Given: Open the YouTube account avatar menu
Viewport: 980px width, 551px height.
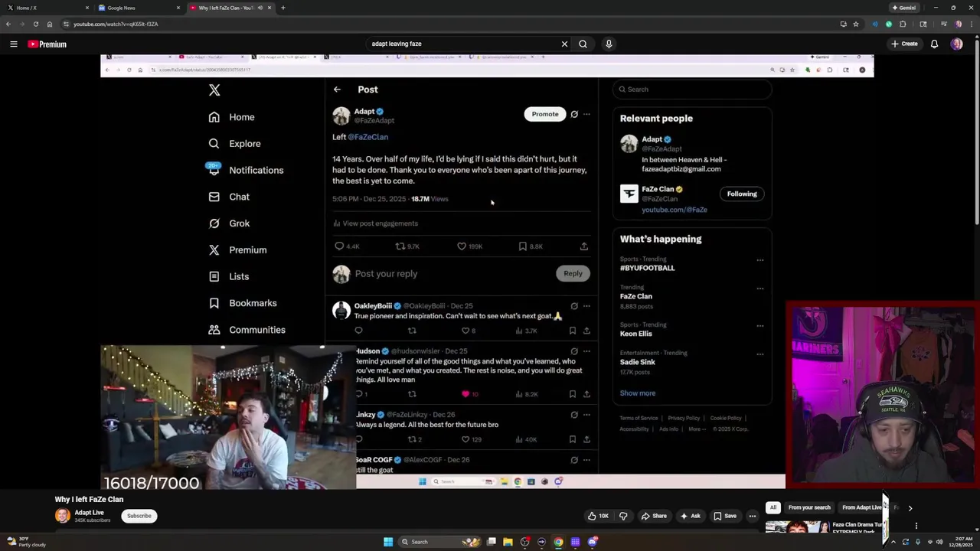Looking at the screenshot, I should pyautogui.click(x=956, y=44).
